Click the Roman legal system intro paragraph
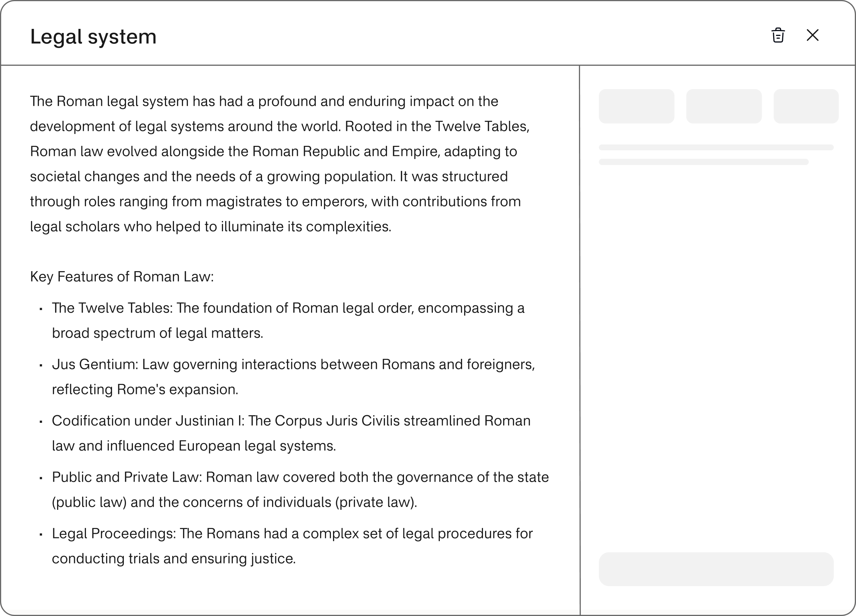Viewport: 856px width, 616px height. pyautogui.click(x=279, y=164)
